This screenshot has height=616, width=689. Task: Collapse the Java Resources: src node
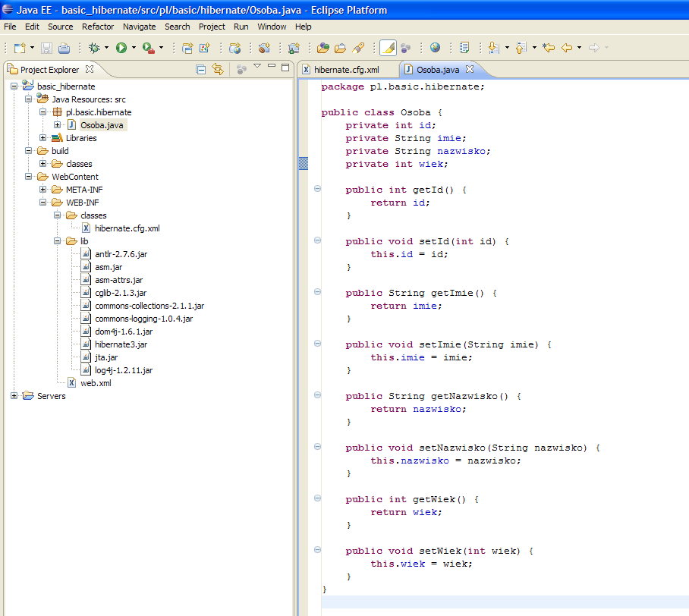point(29,99)
